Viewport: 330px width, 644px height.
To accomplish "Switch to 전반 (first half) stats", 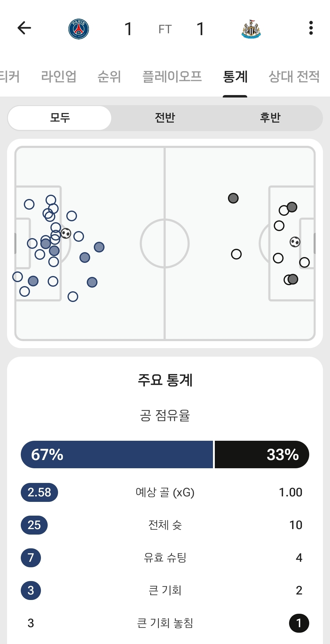I will (165, 118).
